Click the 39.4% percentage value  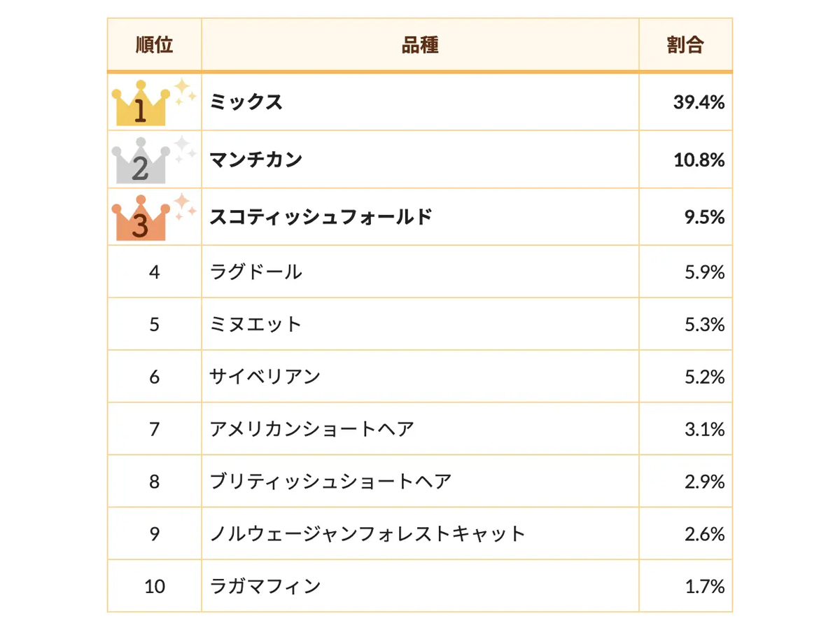699,102
